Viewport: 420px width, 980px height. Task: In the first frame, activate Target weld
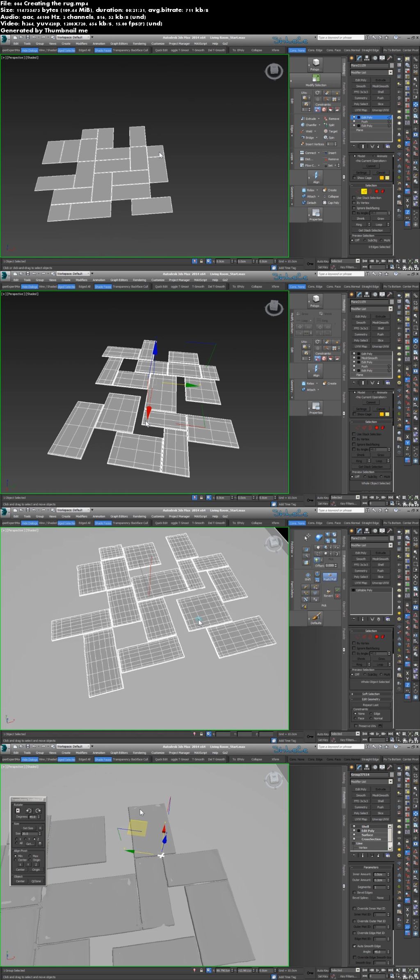(x=331, y=131)
